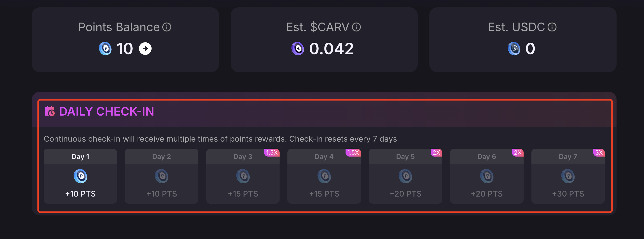Screen dimensions: 644x239
Task: Click the Est. $CARV value 0.042
Action: (331, 49)
